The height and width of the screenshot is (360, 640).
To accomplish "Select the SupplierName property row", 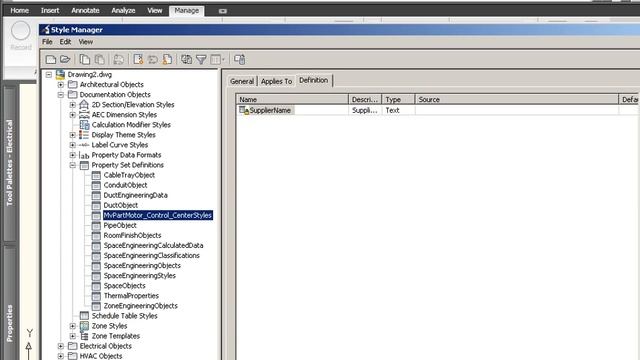I will [x=437, y=110].
